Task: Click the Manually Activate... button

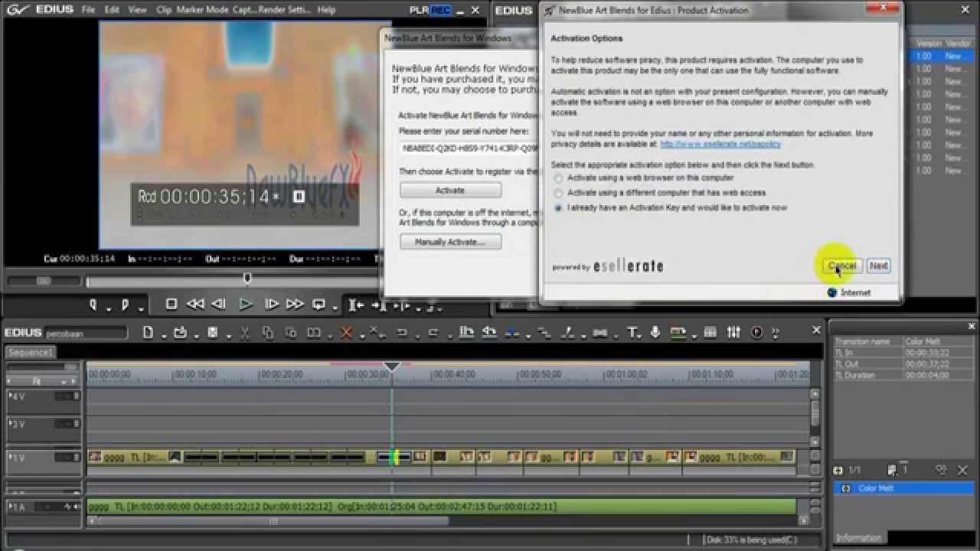Action: pyautogui.click(x=450, y=242)
